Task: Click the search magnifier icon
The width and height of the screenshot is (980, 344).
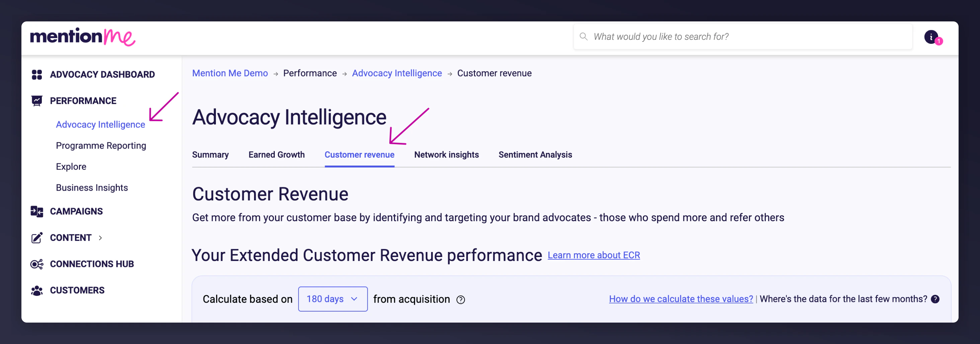Action: [x=583, y=36]
